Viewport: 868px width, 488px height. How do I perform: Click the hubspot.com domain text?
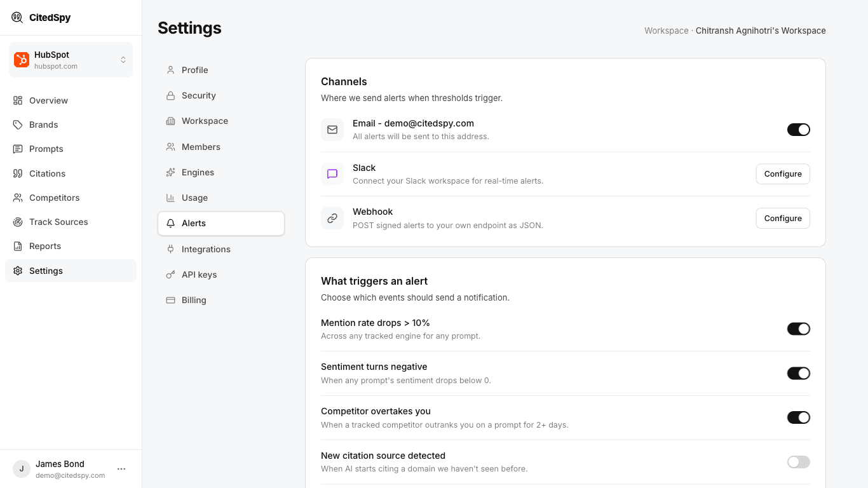(x=56, y=66)
